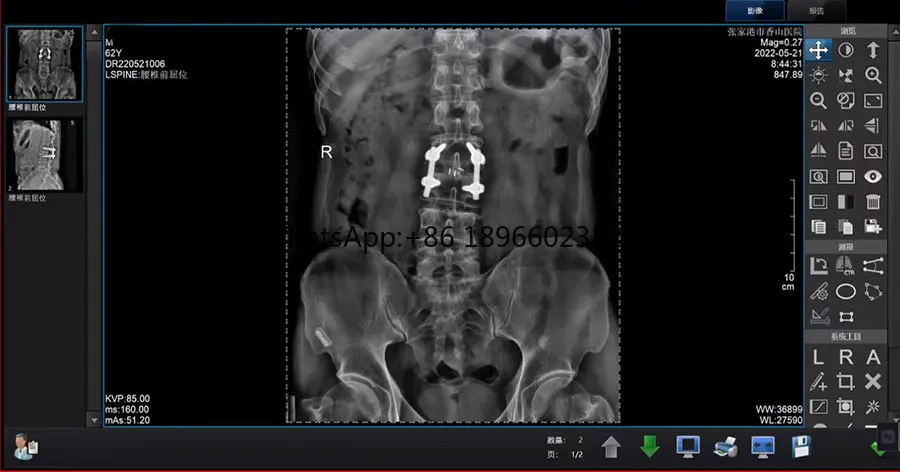Select the pencil-plus annotation tool

coord(818,381)
